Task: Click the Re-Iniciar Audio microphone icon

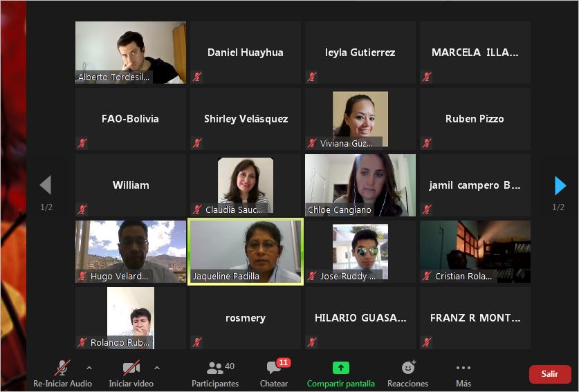Action: tap(62, 368)
